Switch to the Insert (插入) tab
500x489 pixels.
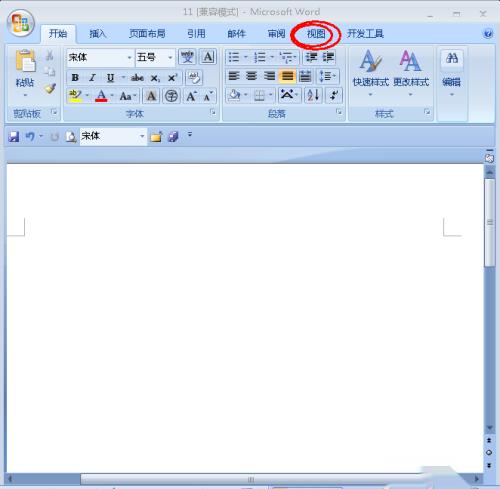(98, 33)
